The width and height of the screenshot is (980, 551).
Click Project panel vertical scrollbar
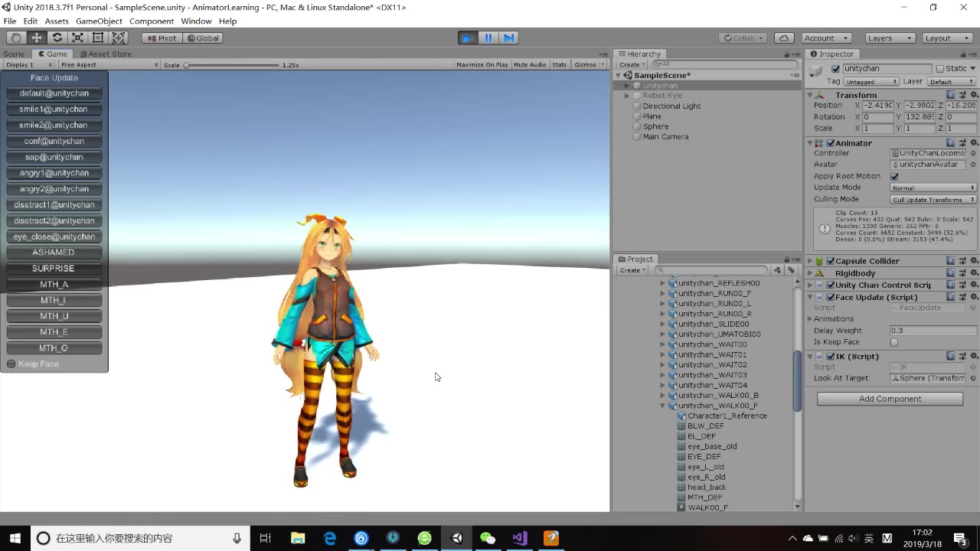click(797, 383)
